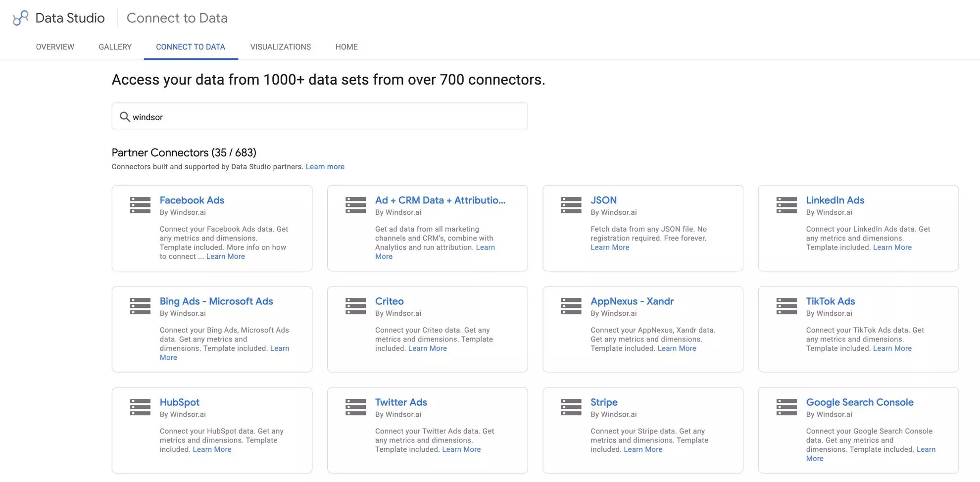Image resolution: width=980 pixels, height=482 pixels.
Task: Switch to the Visualizations tab
Action: pyautogui.click(x=281, y=47)
